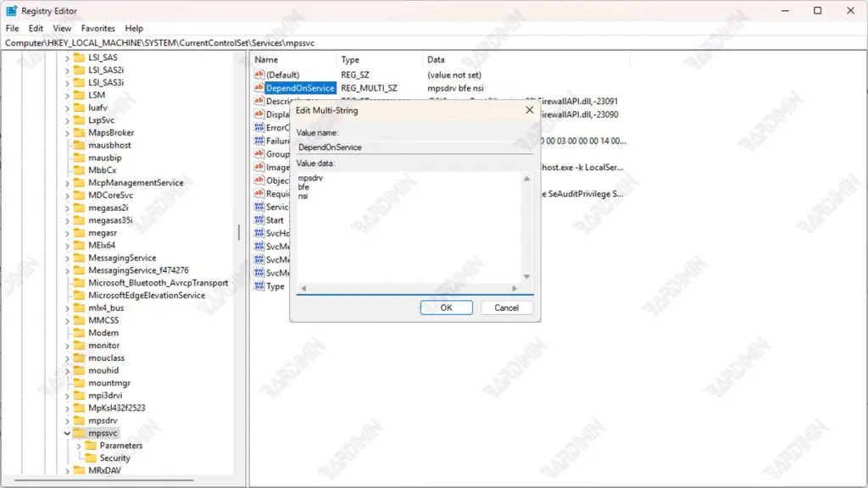Click the (Default) string value icon
Screen dimensions: 868x488
pos(259,75)
